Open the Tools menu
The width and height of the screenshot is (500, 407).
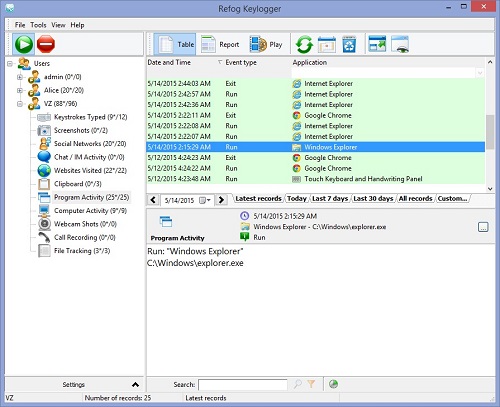[38, 25]
